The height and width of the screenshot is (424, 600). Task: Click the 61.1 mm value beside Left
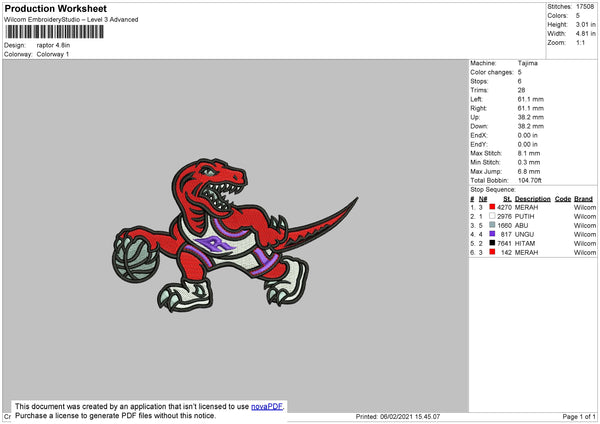coord(531,99)
